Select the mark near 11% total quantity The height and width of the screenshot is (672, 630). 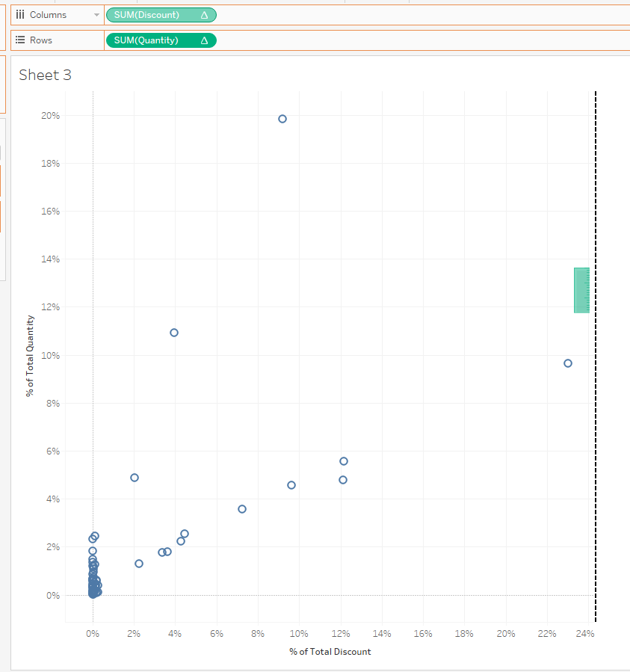(x=173, y=332)
